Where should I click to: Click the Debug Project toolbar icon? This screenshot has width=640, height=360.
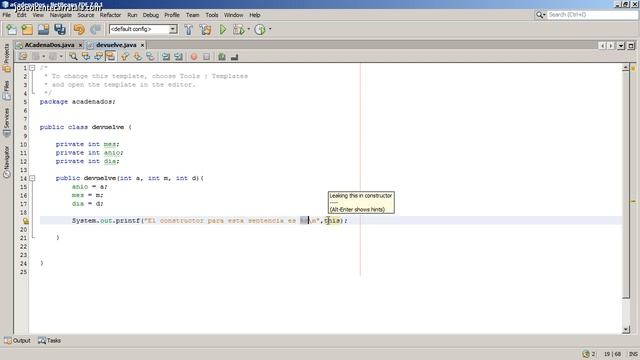tap(238, 29)
